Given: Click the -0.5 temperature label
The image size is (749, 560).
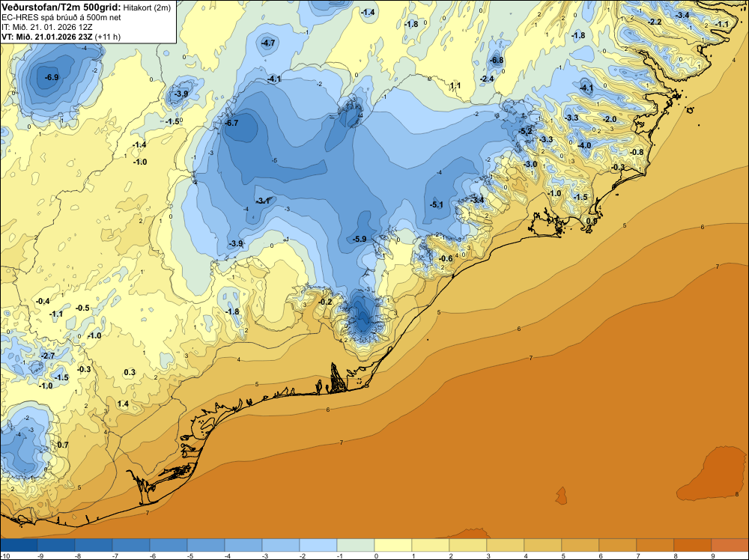Looking at the screenshot, I should click(82, 308).
